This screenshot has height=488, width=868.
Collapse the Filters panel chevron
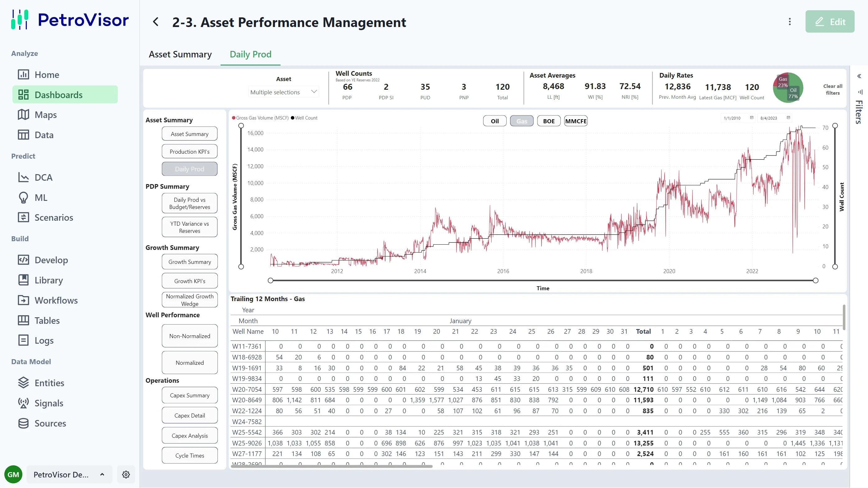coord(859,76)
